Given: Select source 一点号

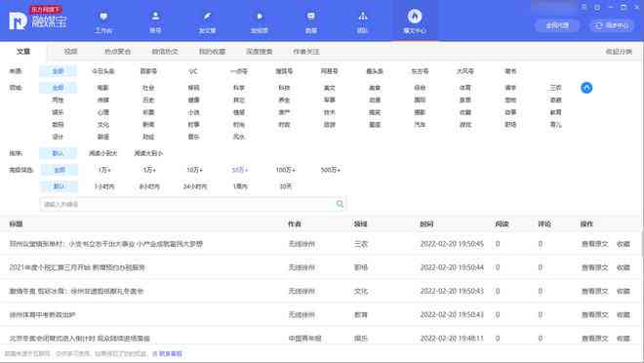Looking at the screenshot, I should (x=239, y=71).
